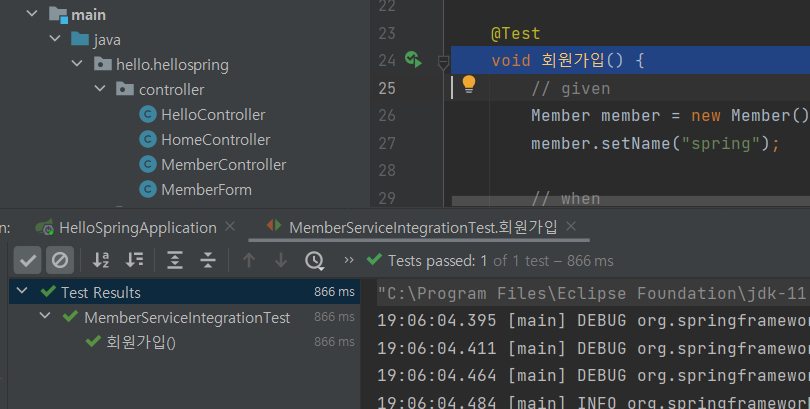This screenshot has height=409, width=810.
Task: Click MemberForm class icon
Action: click(148, 189)
